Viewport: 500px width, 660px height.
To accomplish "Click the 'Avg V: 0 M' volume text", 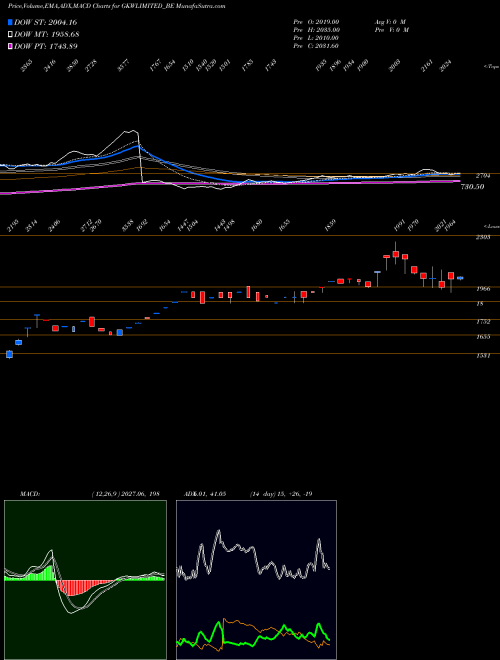I will point(390,22).
